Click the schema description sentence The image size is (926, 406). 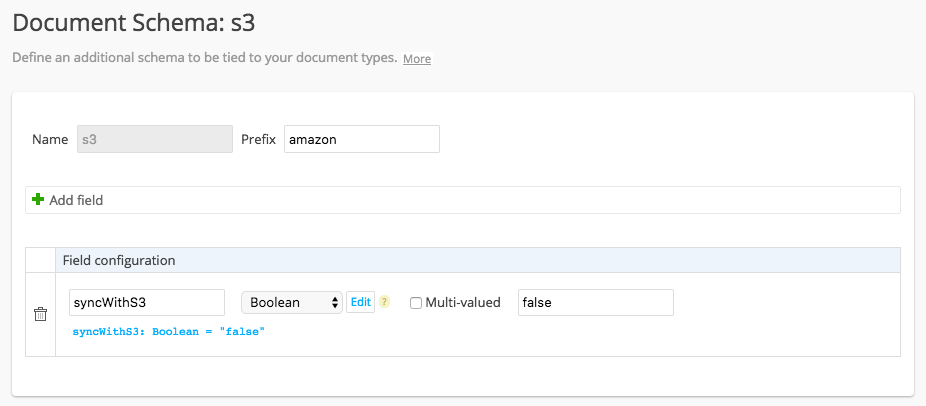tap(204, 59)
